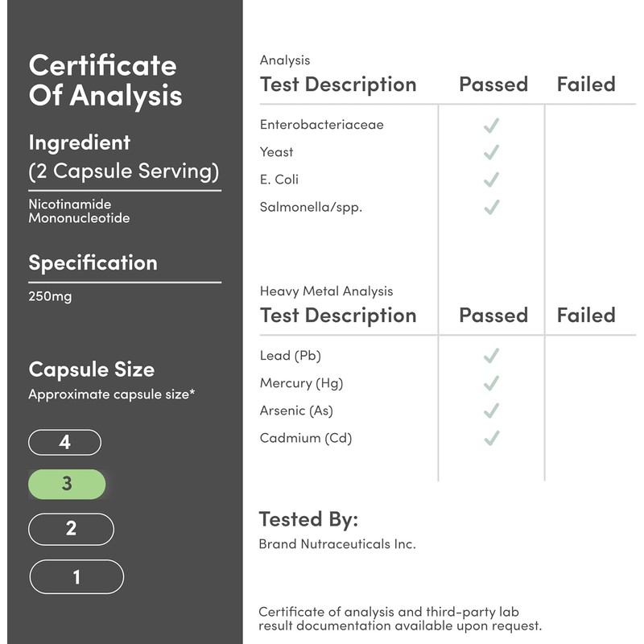Click the Passed header in Heavy Metal table

pyautogui.click(x=493, y=316)
